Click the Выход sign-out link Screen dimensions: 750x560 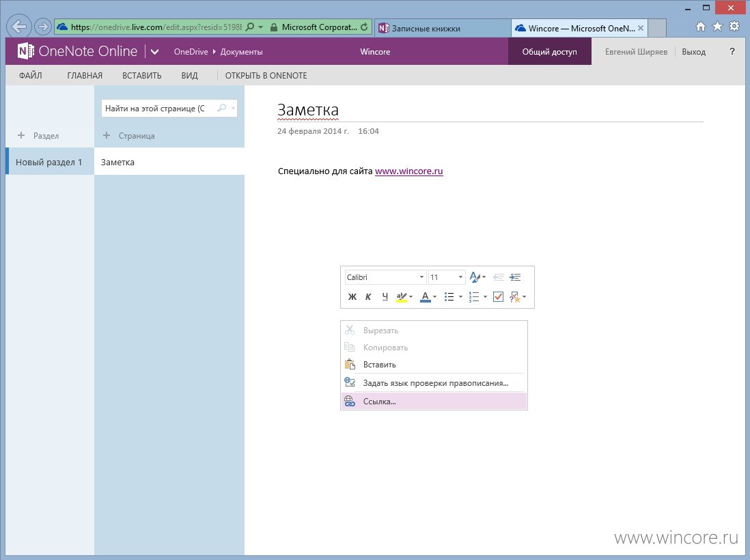(x=693, y=52)
